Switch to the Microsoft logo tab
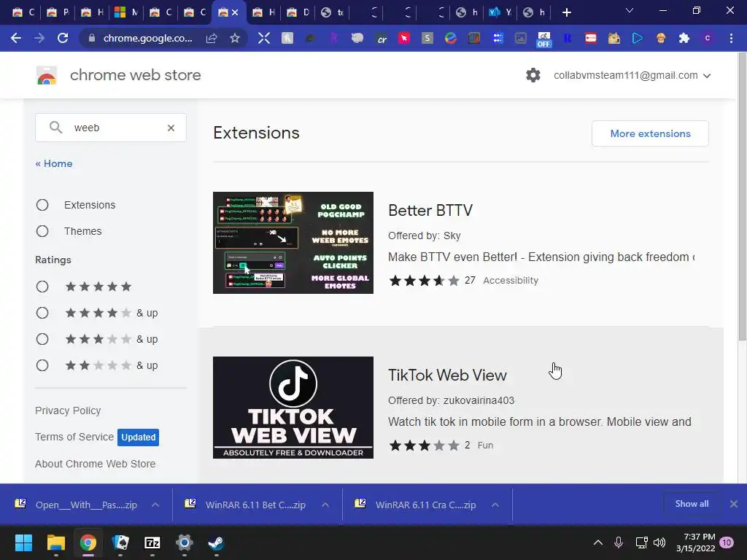The height and width of the screenshot is (560, 747). tap(125, 12)
